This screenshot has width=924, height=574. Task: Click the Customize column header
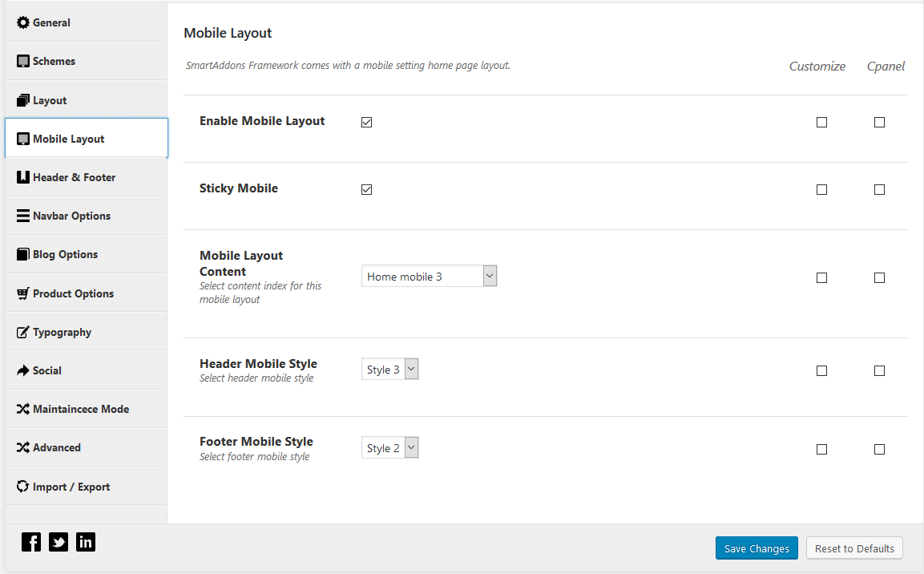point(817,67)
